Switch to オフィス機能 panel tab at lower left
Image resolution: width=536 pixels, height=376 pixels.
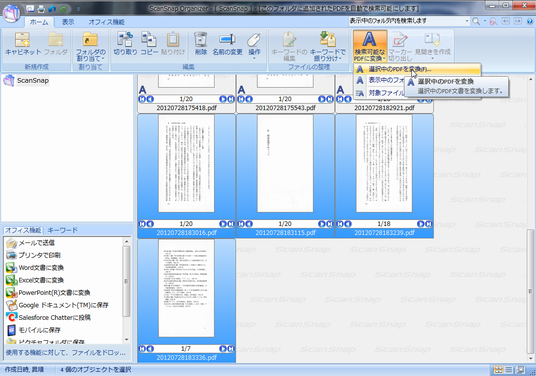(x=23, y=230)
